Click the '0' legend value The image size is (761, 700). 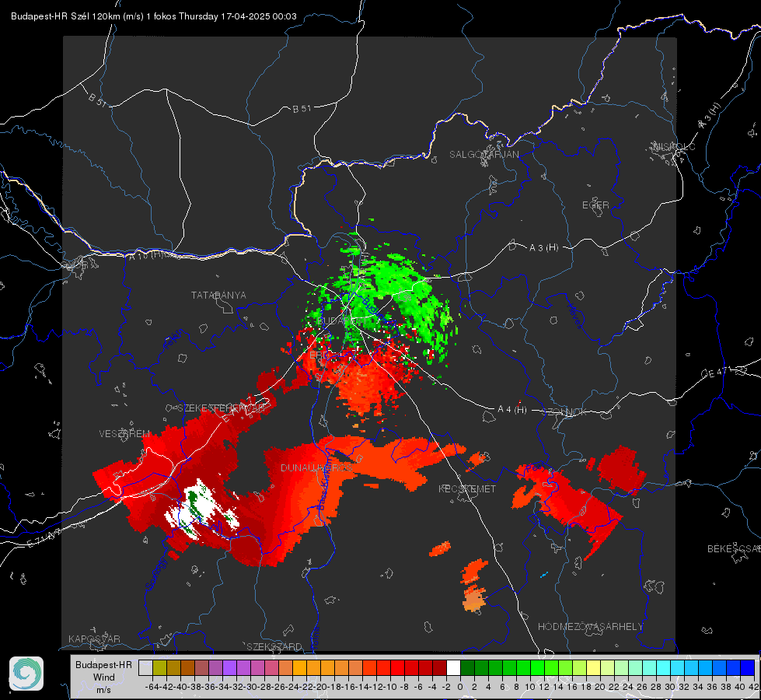[460, 687]
